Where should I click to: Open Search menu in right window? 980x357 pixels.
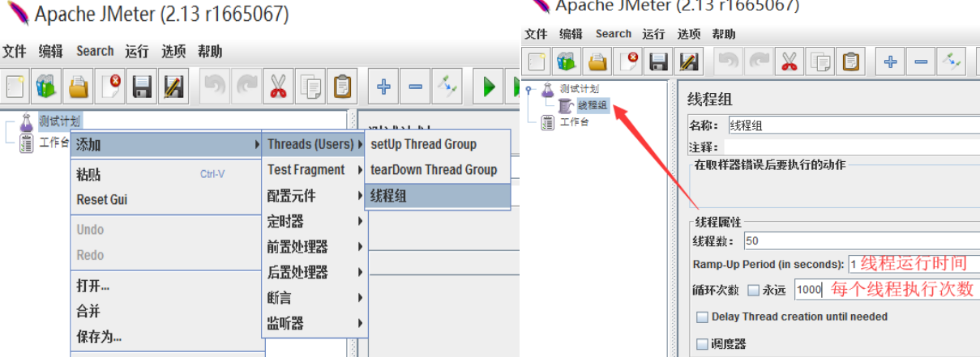613,34
